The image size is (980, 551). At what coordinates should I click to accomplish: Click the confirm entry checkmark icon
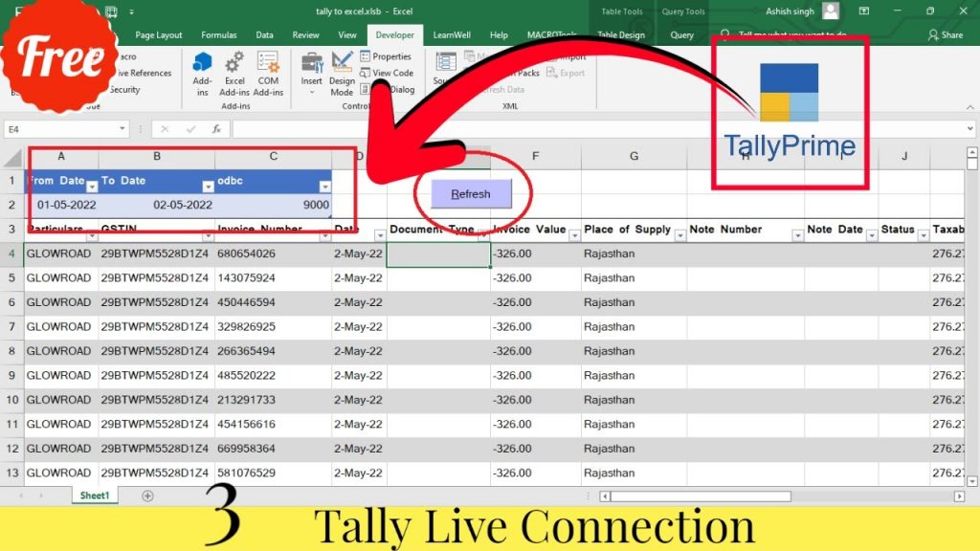point(190,129)
